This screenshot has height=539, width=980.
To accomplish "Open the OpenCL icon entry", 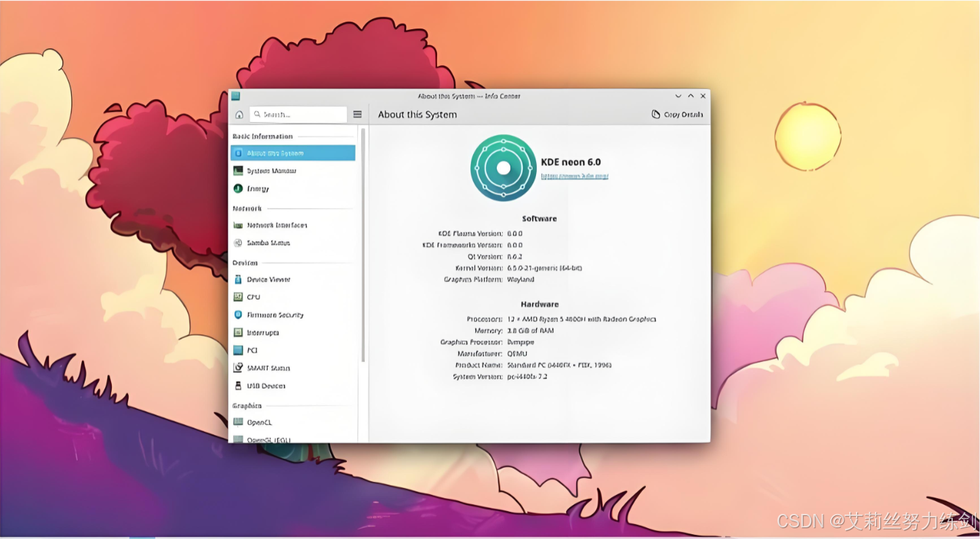I will coord(239,422).
